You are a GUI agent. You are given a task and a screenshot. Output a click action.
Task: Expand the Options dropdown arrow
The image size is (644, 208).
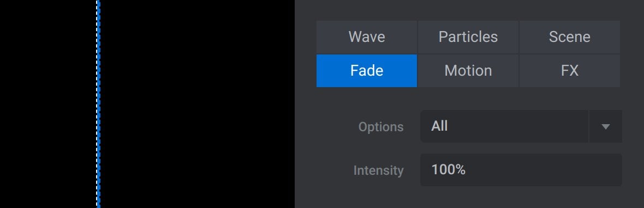pyautogui.click(x=605, y=126)
